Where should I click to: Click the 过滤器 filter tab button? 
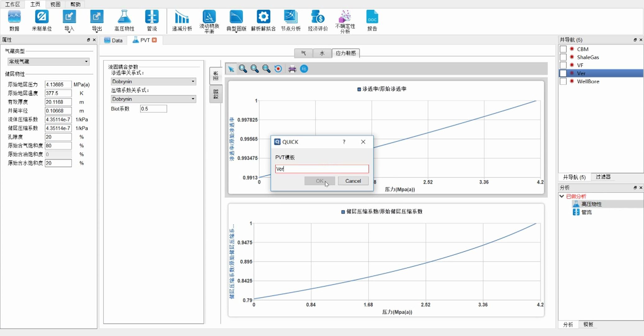pyautogui.click(x=603, y=177)
